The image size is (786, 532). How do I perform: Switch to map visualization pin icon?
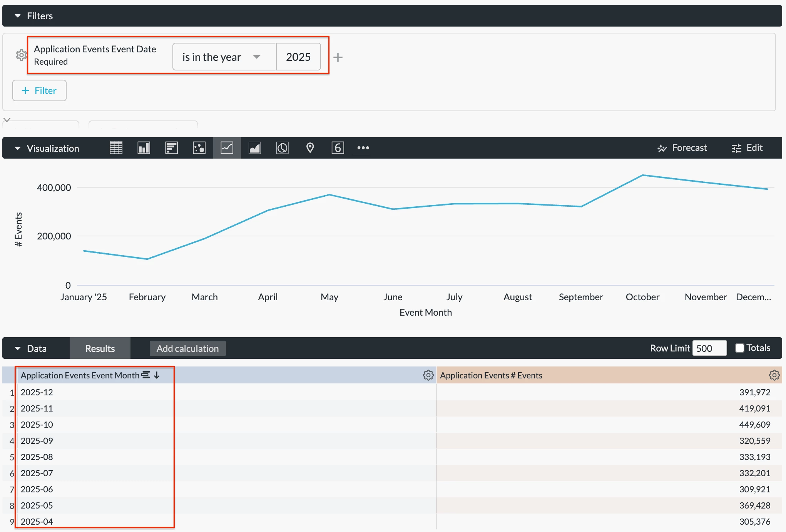310,148
